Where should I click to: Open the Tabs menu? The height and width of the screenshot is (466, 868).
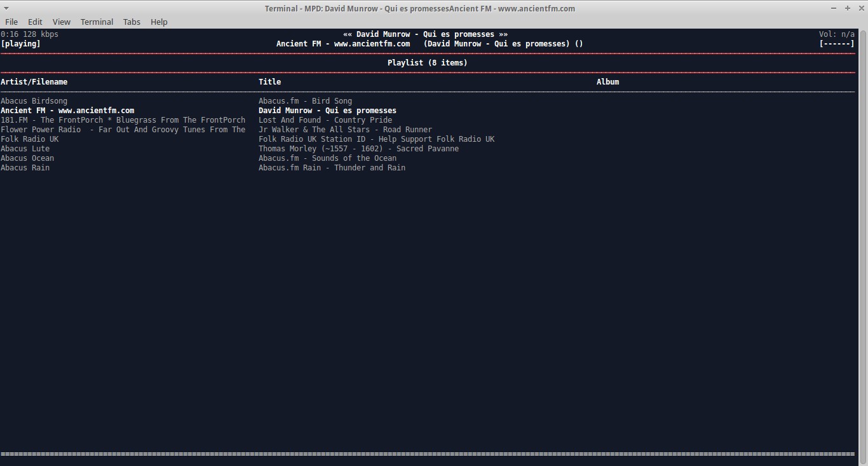(132, 22)
